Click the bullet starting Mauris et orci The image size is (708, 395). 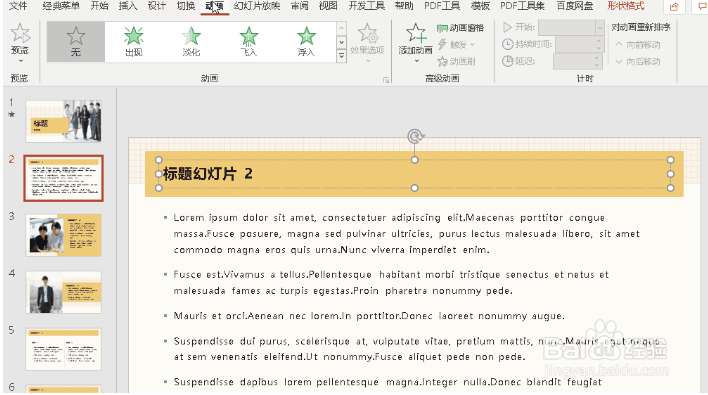369,316
